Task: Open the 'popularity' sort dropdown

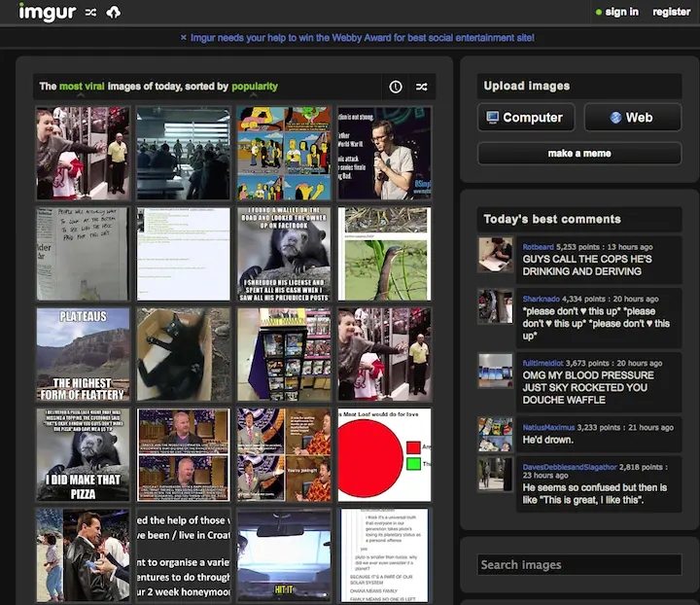Action: click(255, 87)
